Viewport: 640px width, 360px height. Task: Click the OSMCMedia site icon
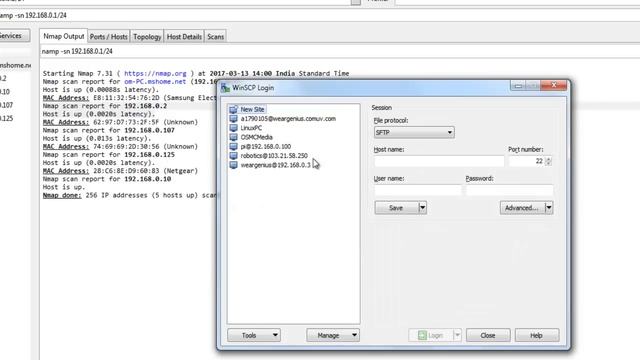click(x=233, y=137)
